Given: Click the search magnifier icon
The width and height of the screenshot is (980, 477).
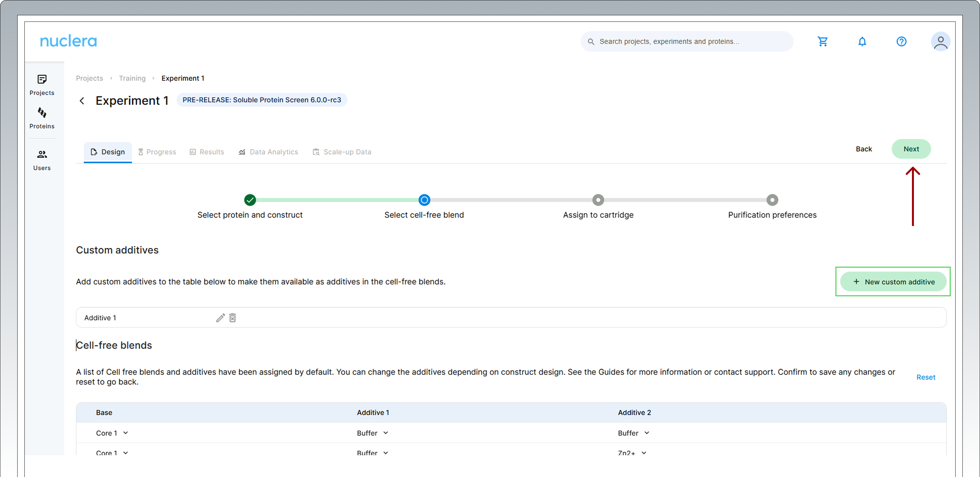Looking at the screenshot, I should coord(591,41).
